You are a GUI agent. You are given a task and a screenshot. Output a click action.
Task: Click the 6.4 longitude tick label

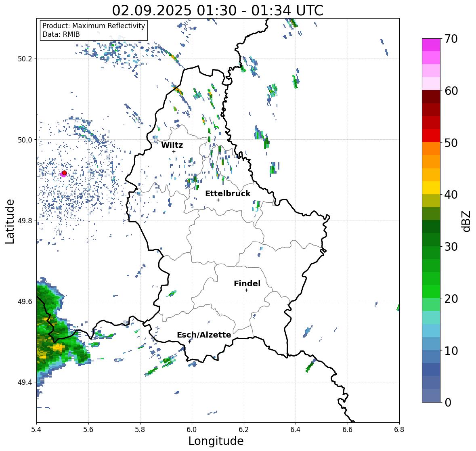(296, 429)
